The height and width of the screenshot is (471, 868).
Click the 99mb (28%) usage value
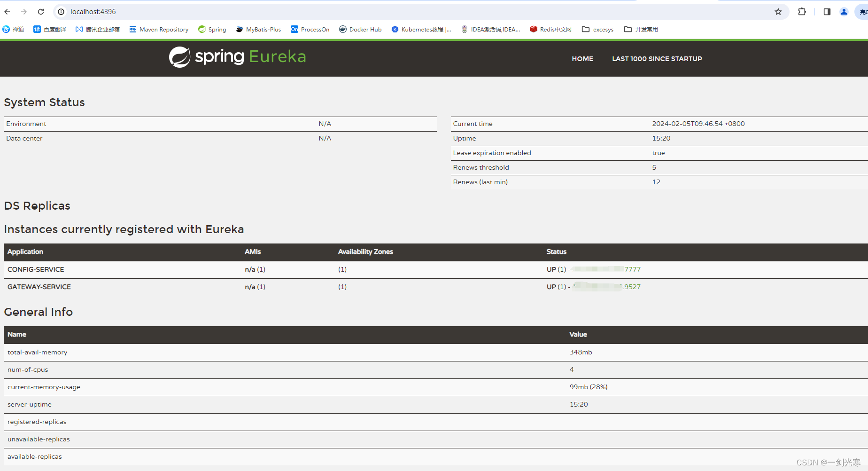588,387
